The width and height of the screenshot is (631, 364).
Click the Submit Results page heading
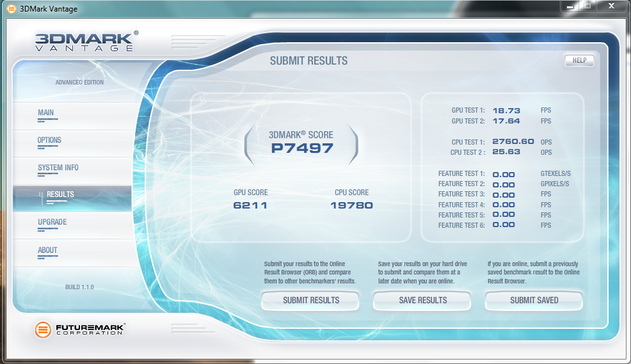click(x=308, y=61)
